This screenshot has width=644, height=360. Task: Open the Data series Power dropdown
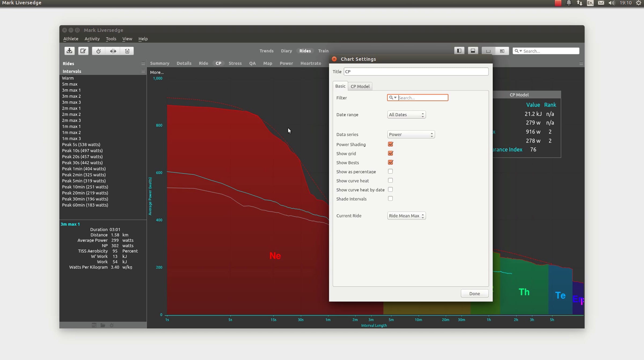click(x=411, y=134)
